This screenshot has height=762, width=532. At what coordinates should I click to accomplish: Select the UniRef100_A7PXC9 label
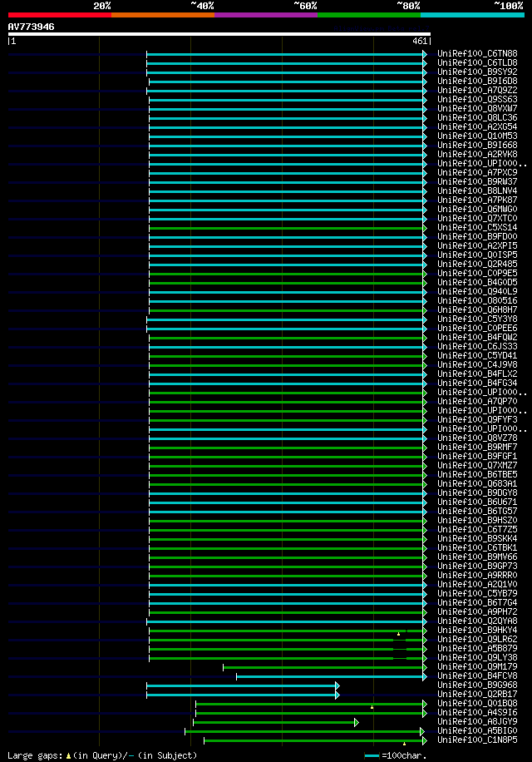477,172
